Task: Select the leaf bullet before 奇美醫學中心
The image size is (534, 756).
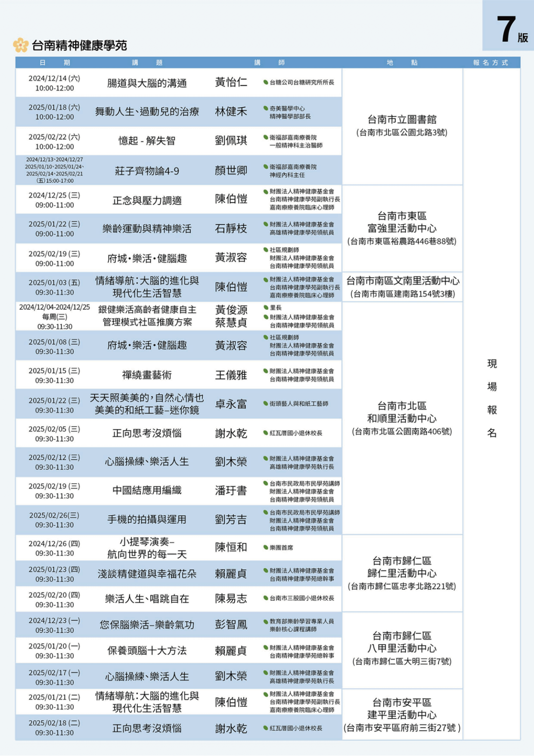Action: click(266, 109)
